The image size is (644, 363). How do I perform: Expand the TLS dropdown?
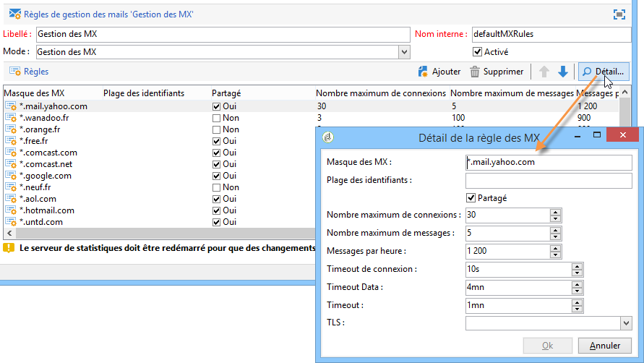626,323
